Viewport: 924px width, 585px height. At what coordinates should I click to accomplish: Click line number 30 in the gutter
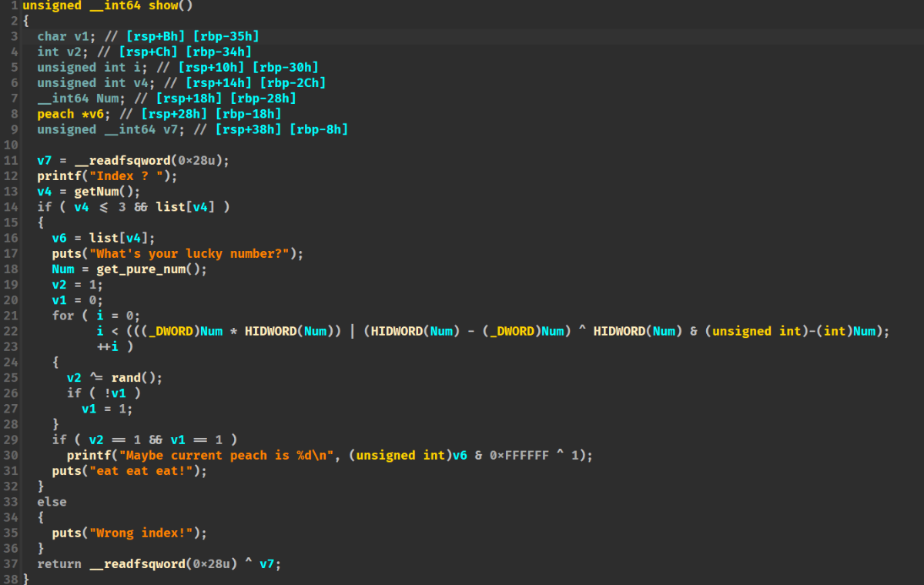pos(15,456)
